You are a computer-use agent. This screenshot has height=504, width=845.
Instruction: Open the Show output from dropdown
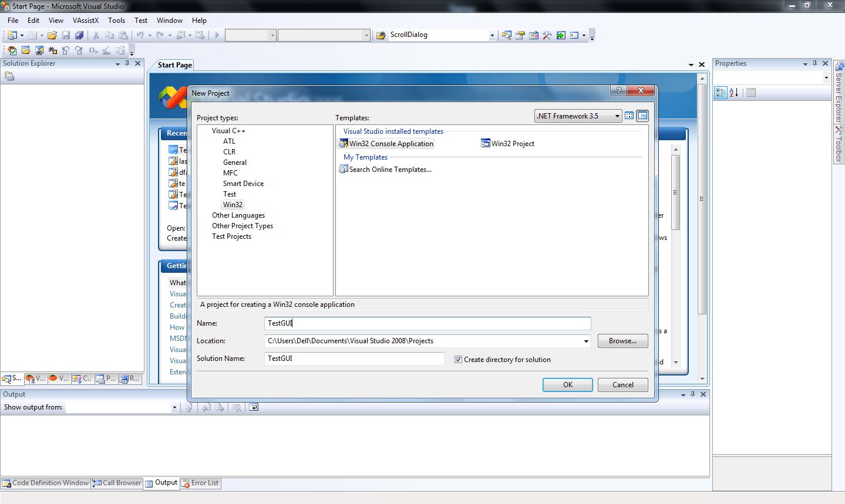[x=174, y=407]
